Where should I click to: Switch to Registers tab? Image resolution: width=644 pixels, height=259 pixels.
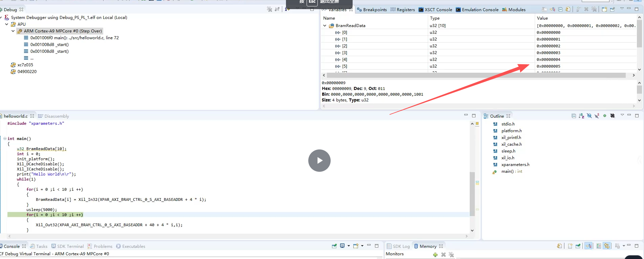[x=403, y=9]
